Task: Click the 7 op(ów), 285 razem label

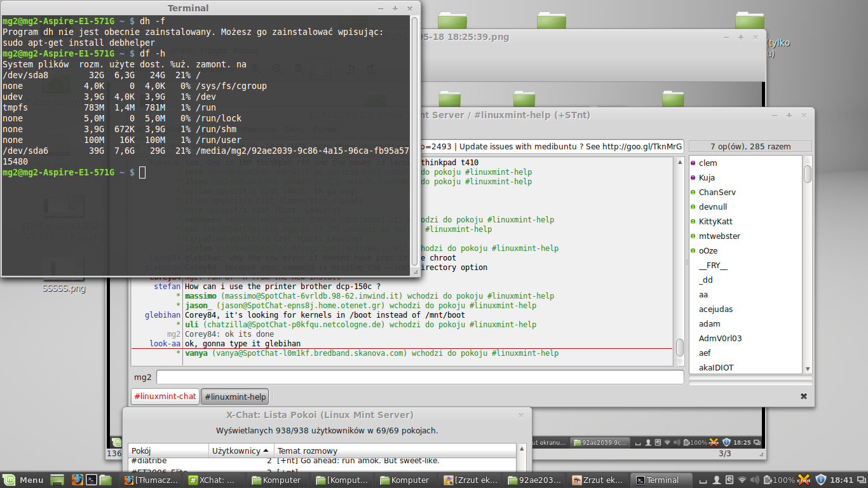Action: coord(750,146)
